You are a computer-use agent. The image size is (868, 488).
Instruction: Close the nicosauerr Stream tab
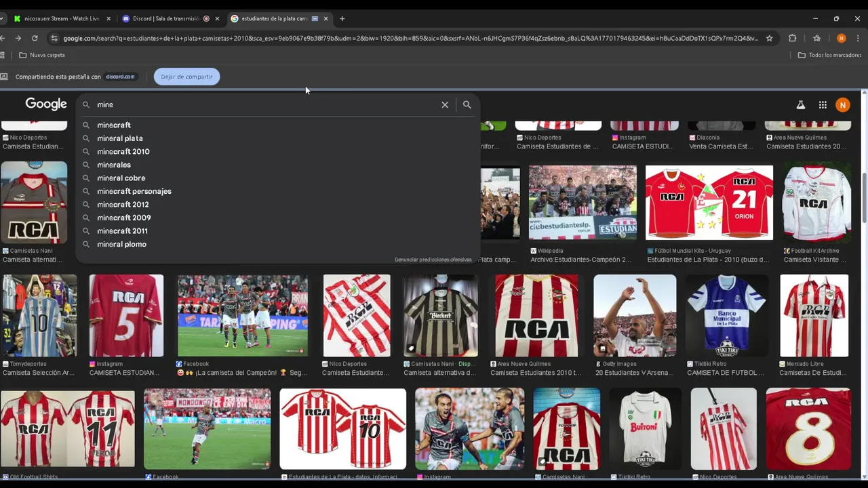108,19
